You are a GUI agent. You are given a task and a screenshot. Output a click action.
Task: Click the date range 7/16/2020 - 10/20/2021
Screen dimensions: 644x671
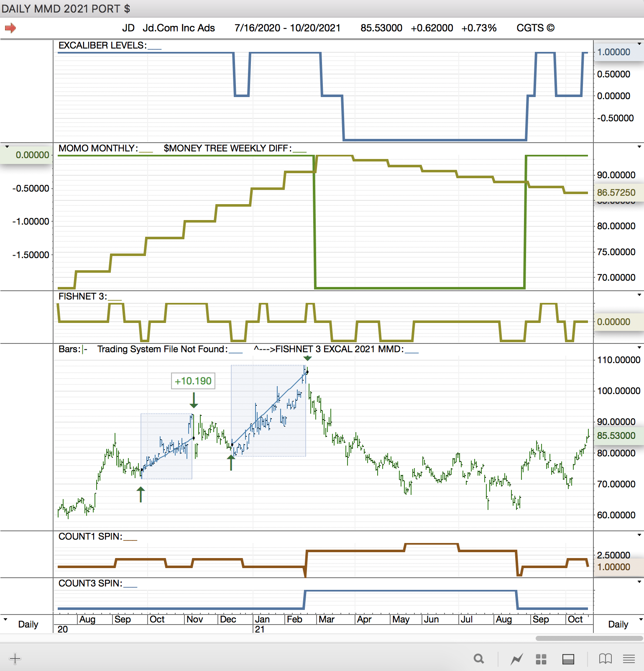[x=288, y=28]
